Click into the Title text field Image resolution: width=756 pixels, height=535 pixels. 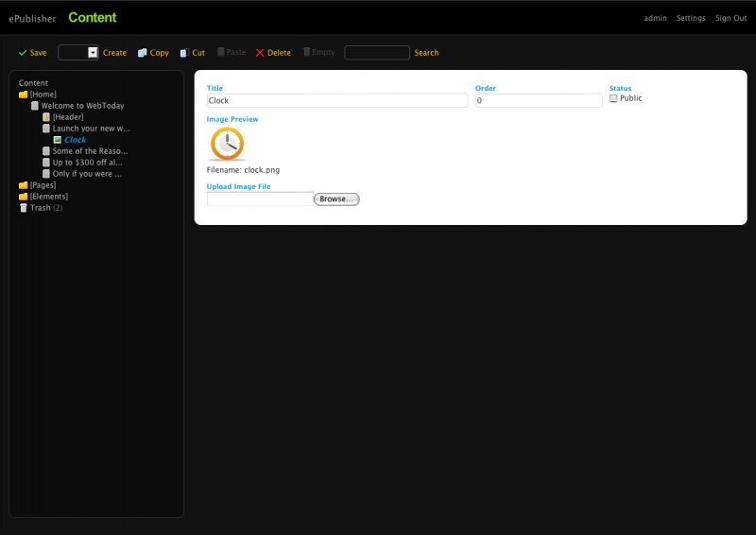coord(336,100)
